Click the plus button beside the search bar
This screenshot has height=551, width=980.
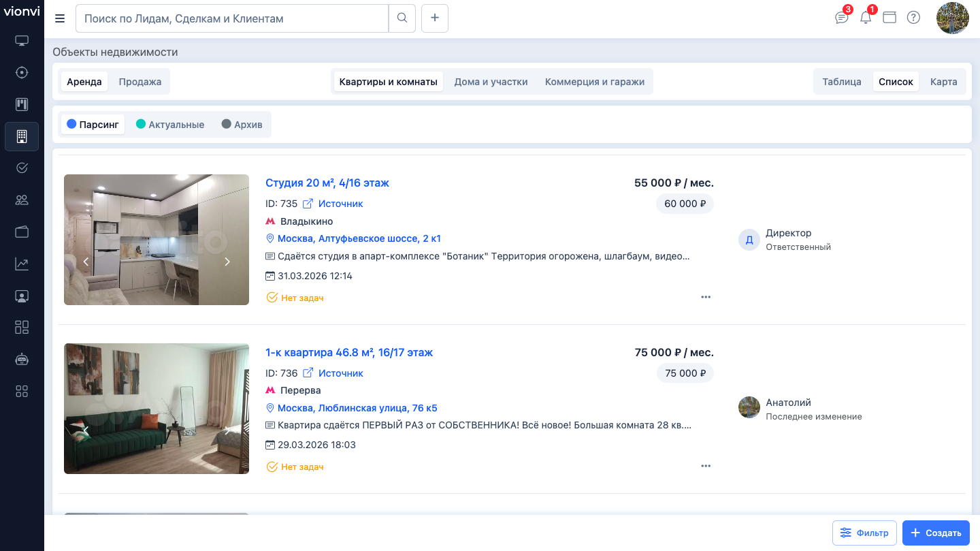435,18
